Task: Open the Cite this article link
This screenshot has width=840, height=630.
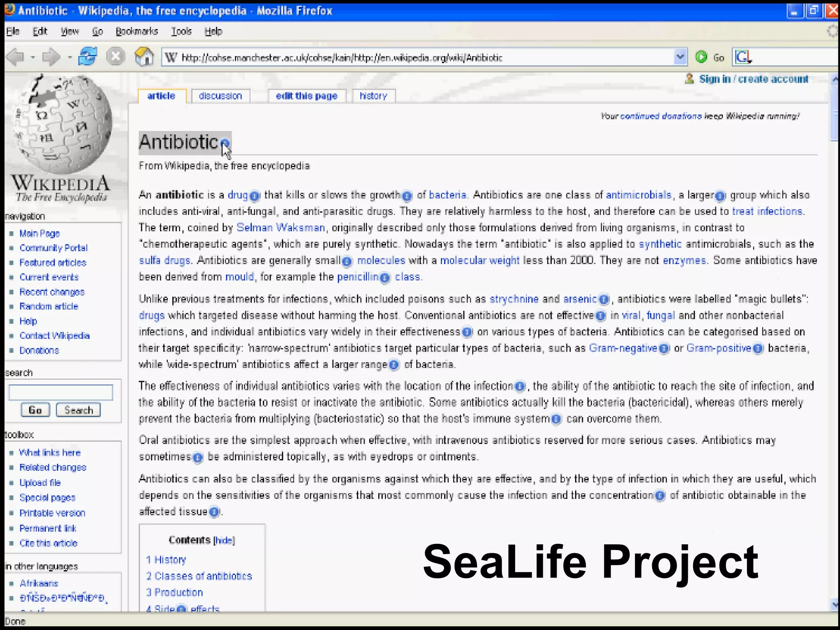Action: pos(48,543)
